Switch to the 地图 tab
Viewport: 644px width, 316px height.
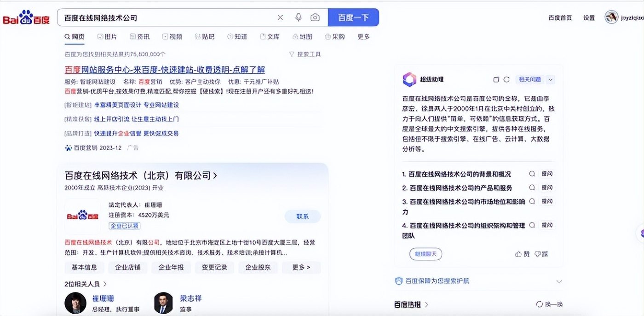(x=302, y=37)
